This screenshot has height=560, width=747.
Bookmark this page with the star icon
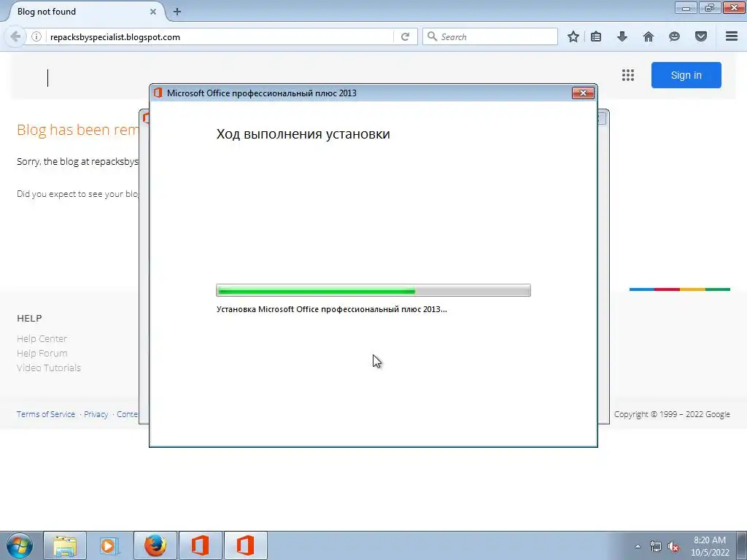[573, 36]
